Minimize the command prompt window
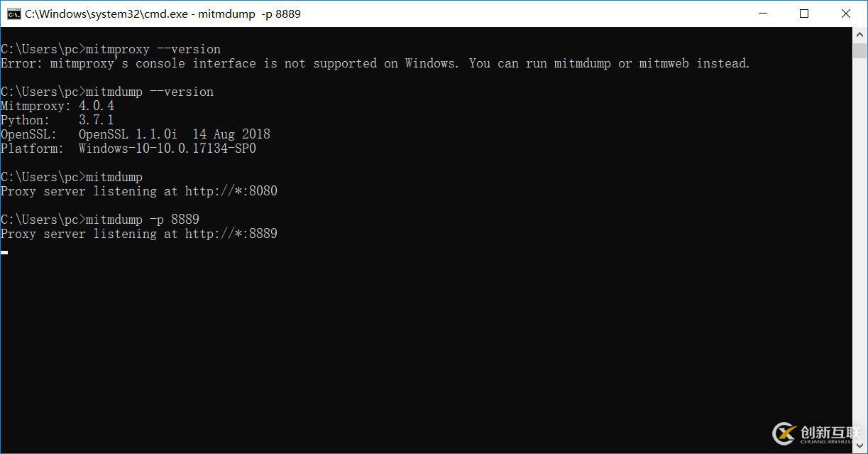The image size is (868, 454). pyautogui.click(x=763, y=13)
